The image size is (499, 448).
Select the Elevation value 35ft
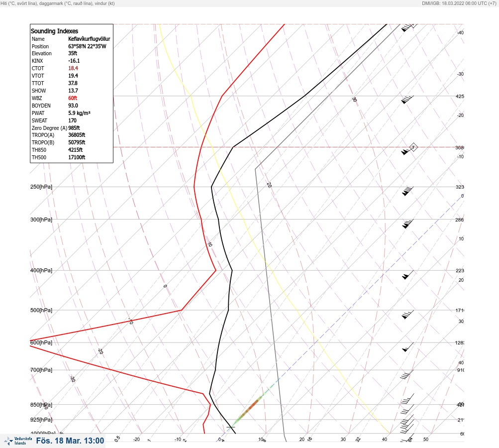[73, 53]
